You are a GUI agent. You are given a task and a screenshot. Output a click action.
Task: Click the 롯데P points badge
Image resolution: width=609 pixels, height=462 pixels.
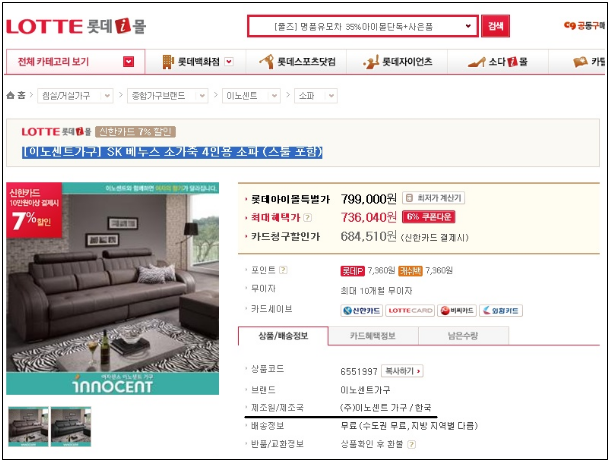(352, 271)
